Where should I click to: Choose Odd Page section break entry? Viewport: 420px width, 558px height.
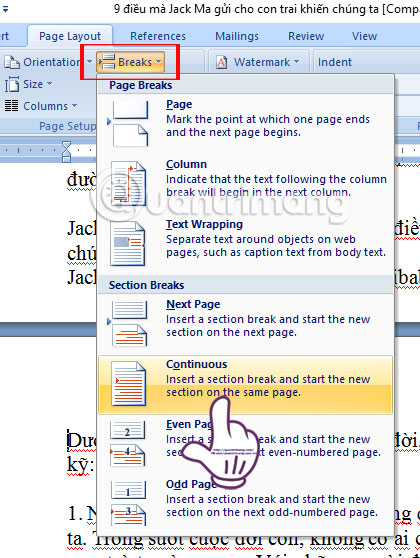(246, 504)
